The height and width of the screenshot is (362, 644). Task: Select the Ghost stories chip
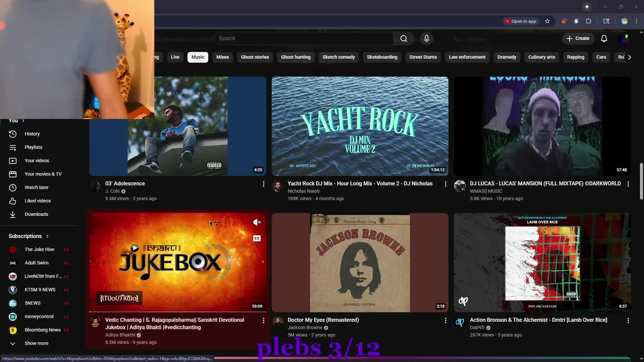click(255, 57)
